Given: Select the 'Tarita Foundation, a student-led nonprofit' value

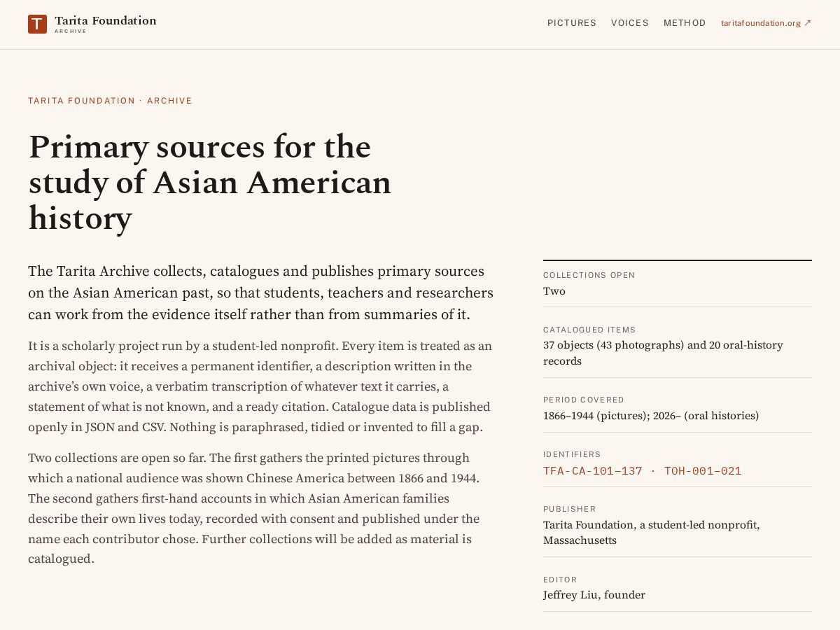Looking at the screenshot, I should pyautogui.click(x=652, y=525).
